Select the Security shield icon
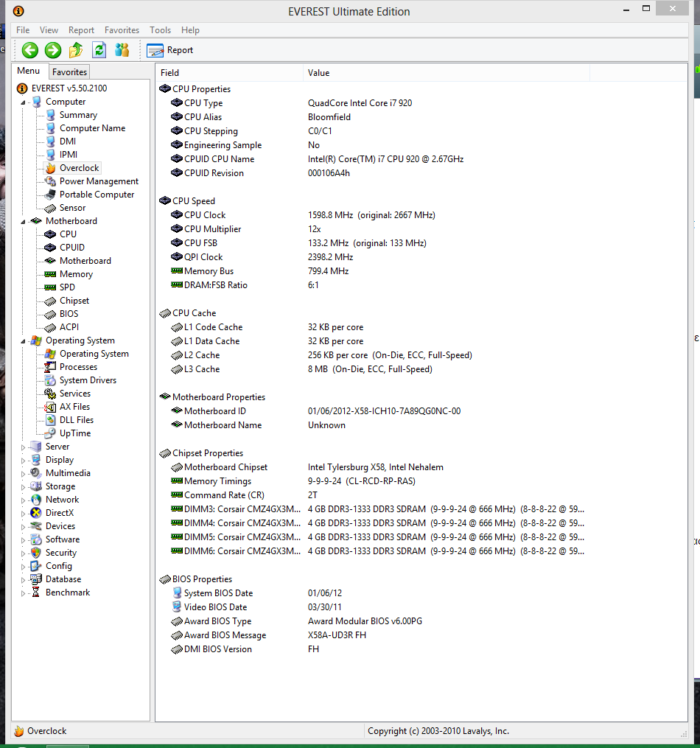 (x=36, y=553)
